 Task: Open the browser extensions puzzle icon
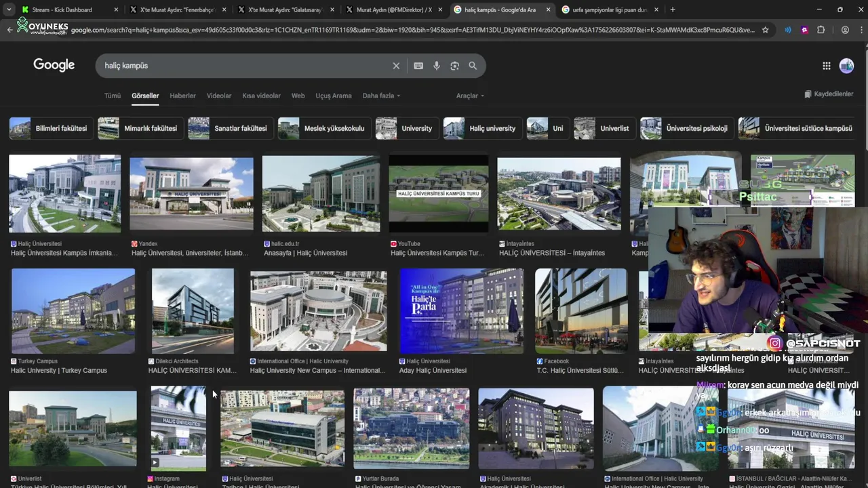click(x=821, y=30)
